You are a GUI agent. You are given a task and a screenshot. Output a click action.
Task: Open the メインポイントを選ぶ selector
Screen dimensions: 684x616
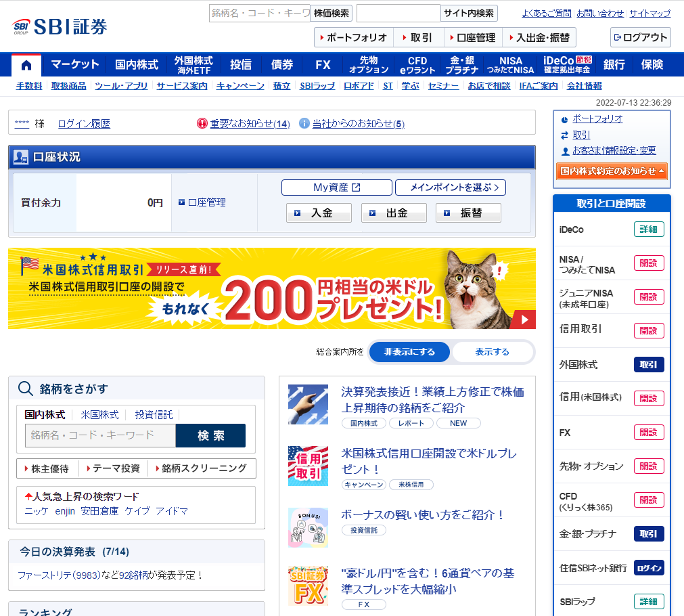pos(450,188)
